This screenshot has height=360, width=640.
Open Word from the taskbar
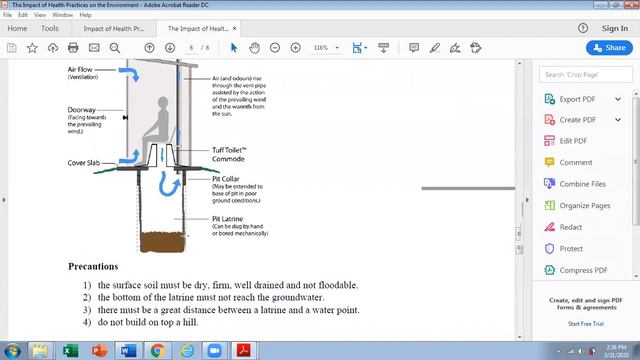[x=128, y=351]
